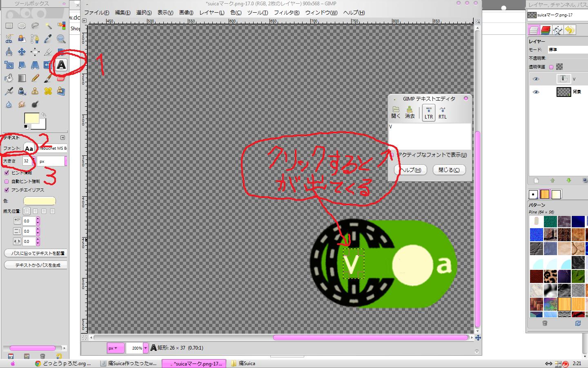Adjust the letter spacing value stepper

[x=38, y=241]
